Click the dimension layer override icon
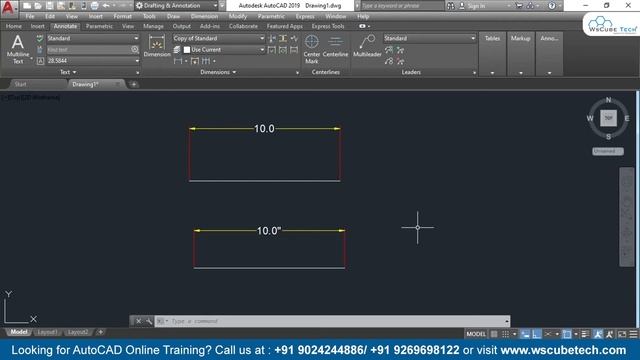Image resolution: width=640 pixels, height=360 pixels. (x=177, y=50)
